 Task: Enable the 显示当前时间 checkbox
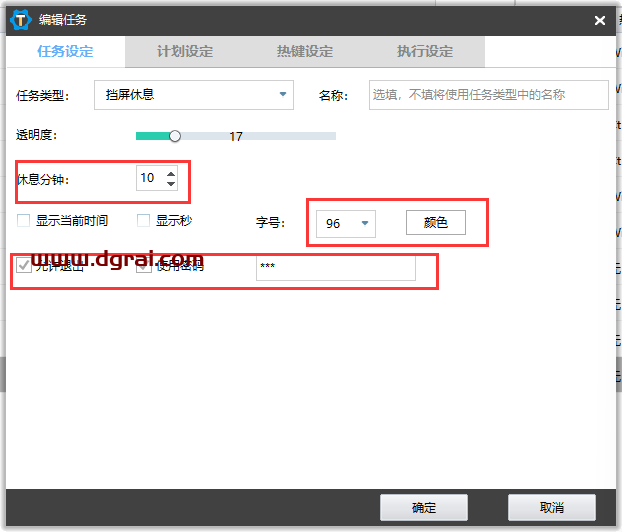pyautogui.click(x=23, y=221)
